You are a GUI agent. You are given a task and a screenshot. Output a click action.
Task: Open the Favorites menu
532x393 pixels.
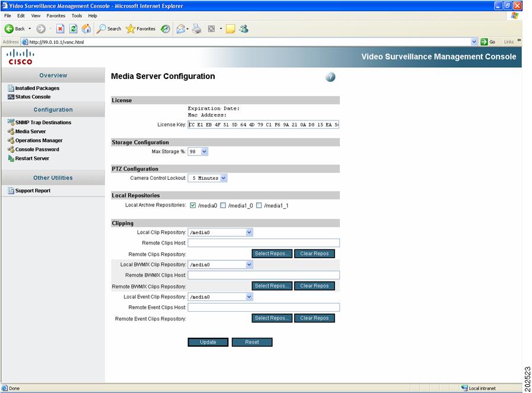click(x=56, y=15)
